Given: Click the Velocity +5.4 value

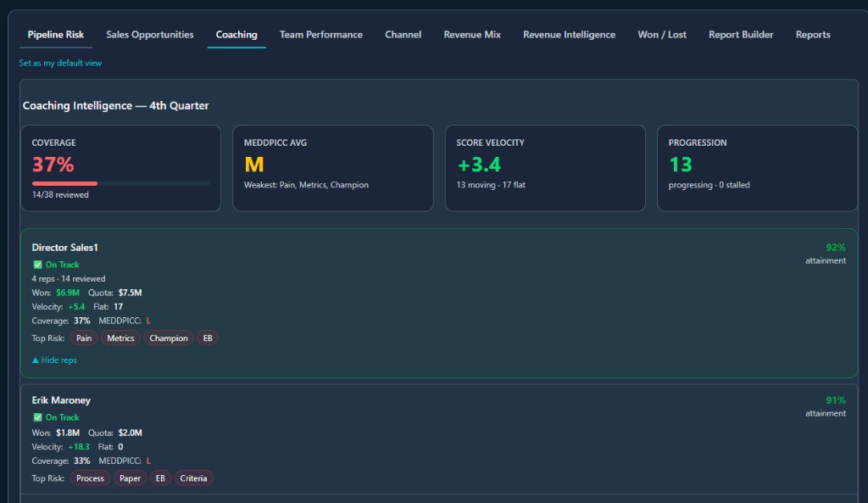Looking at the screenshot, I should (76, 306).
